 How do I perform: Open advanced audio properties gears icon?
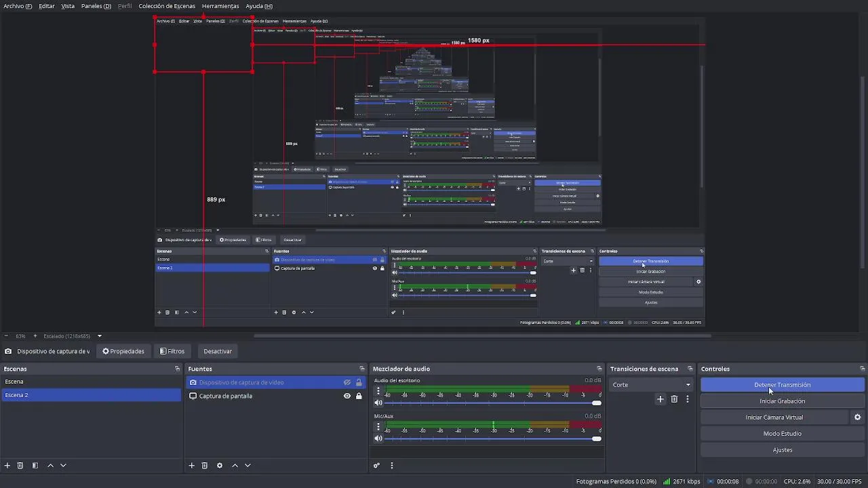[x=376, y=466]
